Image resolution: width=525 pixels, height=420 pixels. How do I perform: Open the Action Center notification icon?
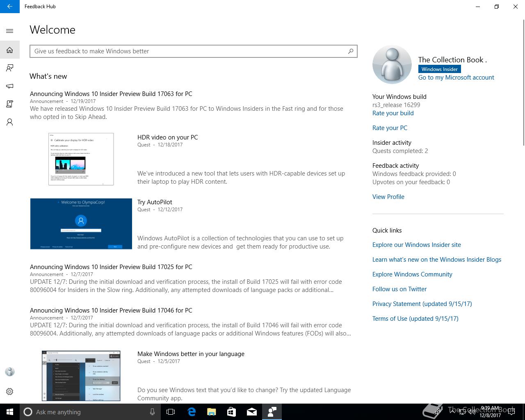[x=511, y=412]
